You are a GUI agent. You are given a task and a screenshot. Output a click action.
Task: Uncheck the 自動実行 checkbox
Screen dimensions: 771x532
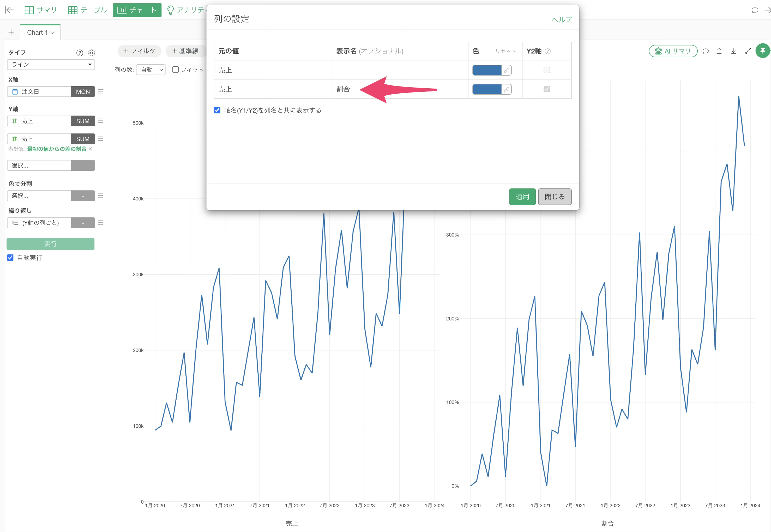[10, 257]
